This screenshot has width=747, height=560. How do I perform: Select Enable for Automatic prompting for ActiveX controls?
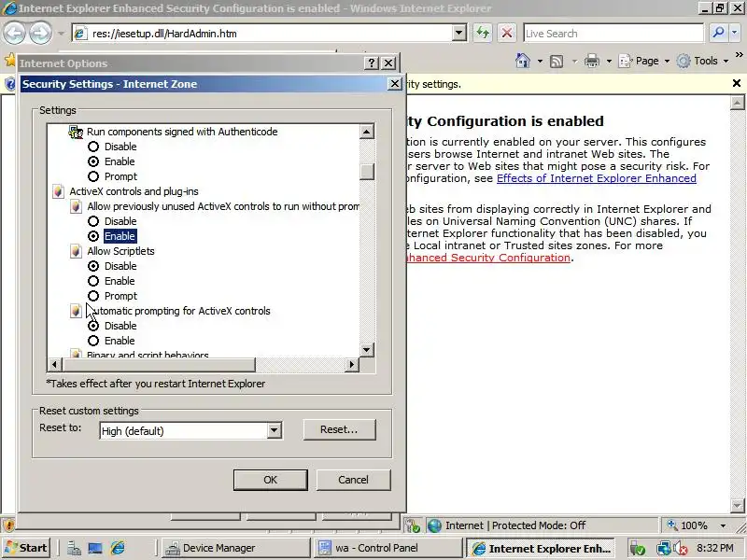(x=93, y=341)
